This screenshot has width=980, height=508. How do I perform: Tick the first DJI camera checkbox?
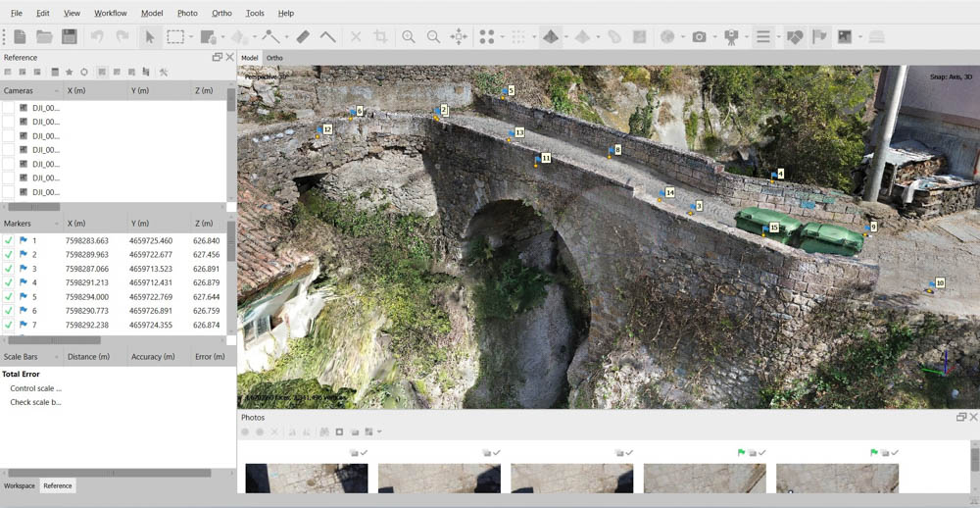pos(8,108)
